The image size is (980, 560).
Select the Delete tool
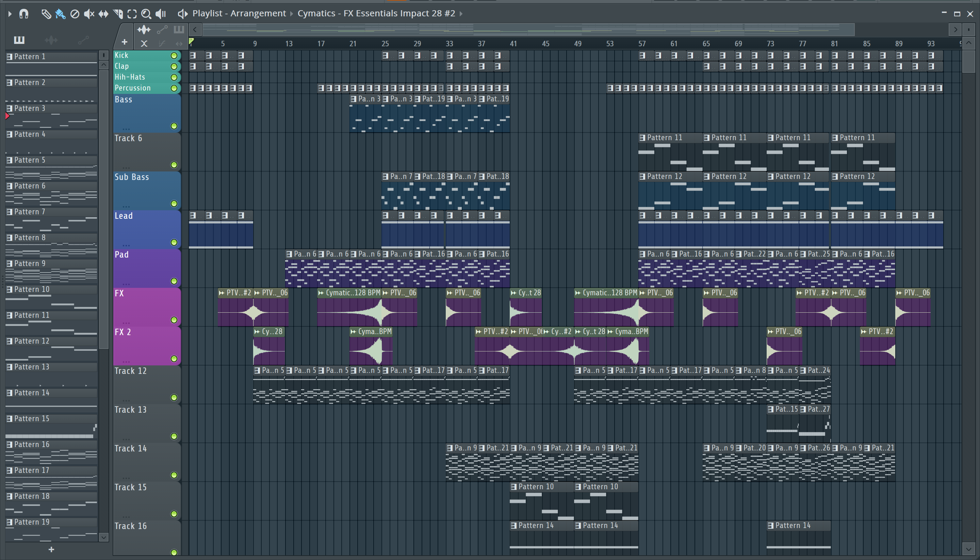pos(75,14)
